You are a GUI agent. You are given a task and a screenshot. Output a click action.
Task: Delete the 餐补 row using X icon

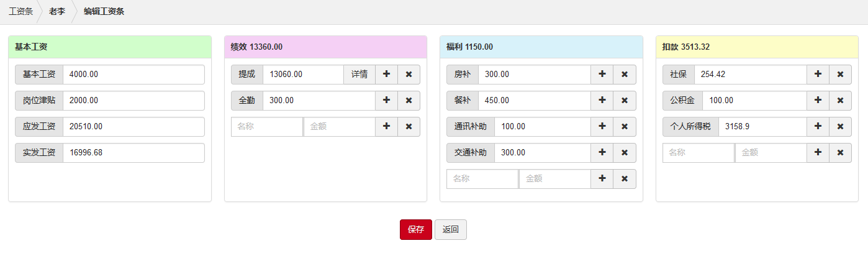pyautogui.click(x=625, y=101)
